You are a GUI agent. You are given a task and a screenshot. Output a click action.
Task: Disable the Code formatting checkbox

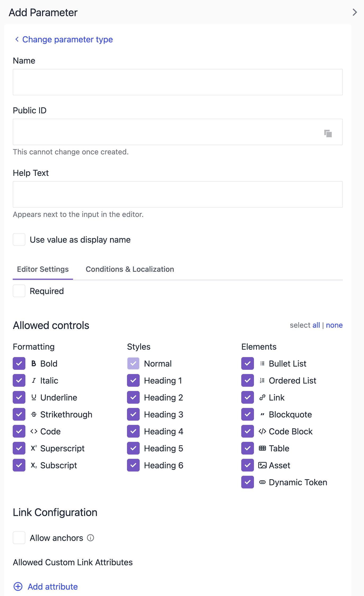tap(19, 431)
